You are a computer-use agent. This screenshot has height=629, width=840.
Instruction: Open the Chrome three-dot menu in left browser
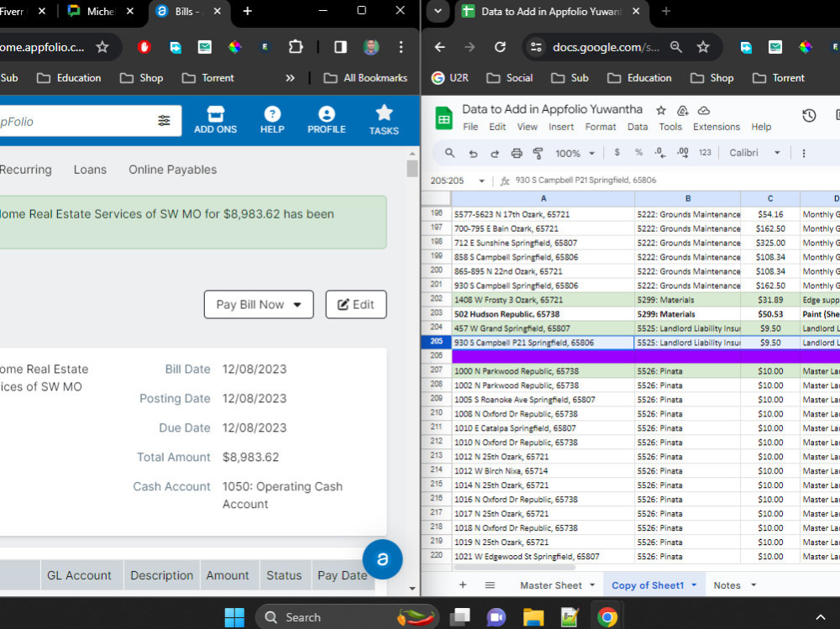pos(401,47)
